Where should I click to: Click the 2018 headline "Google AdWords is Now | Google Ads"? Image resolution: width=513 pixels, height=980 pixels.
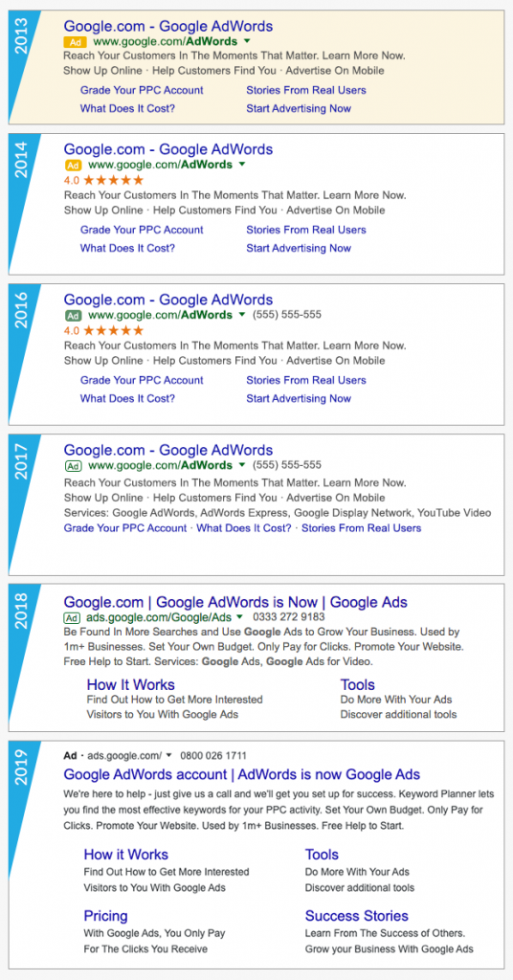(281, 603)
